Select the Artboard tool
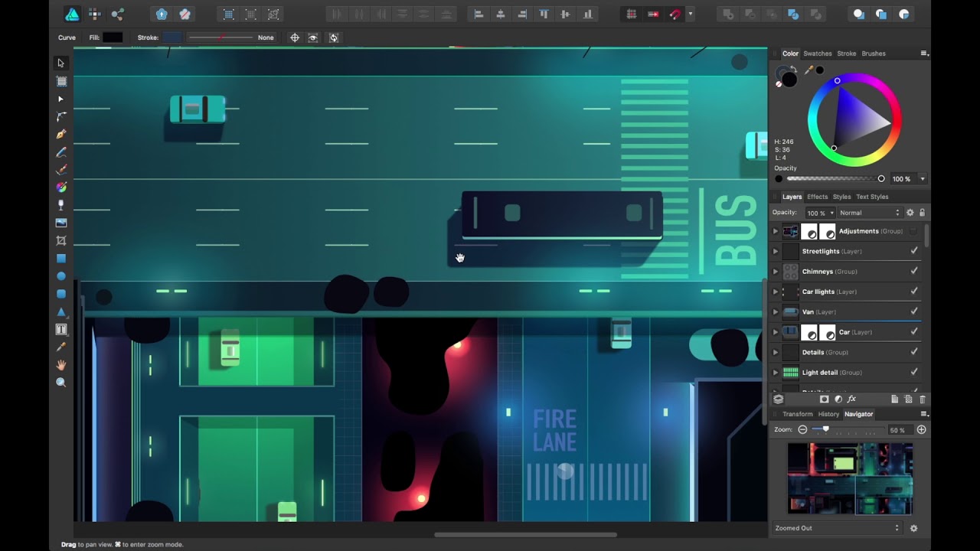The width and height of the screenshot is (980, 551). [x=61, y=81]
